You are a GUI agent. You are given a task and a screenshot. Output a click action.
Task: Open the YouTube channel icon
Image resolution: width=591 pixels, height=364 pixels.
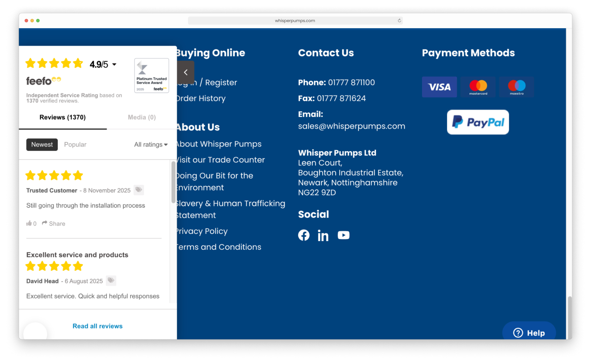click(x=343, y=235)
